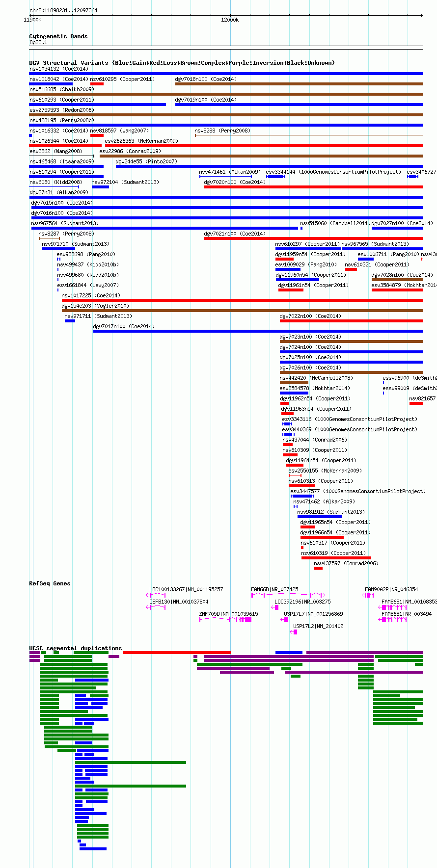Screen dimensions: 437x868
Task: Open esv3584578 (Mokhtar2014) variant label
Action: 315,388
